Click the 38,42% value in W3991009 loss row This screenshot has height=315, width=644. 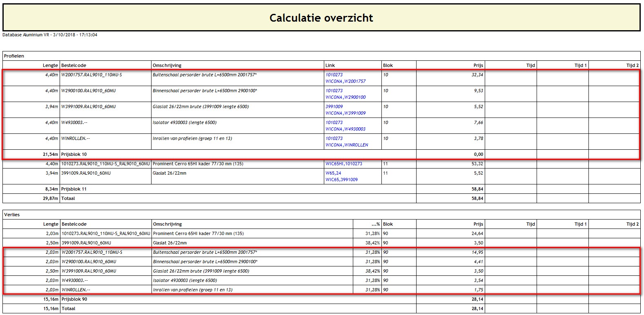pyautogui.click(x=373, y=271)
